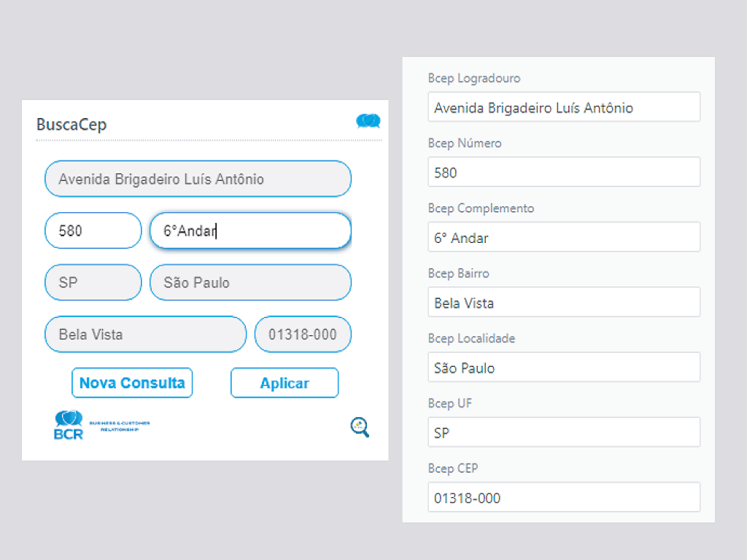Click the Bcep UF input
This screenshot has width=747, height=560.
[x=563, y=432]
